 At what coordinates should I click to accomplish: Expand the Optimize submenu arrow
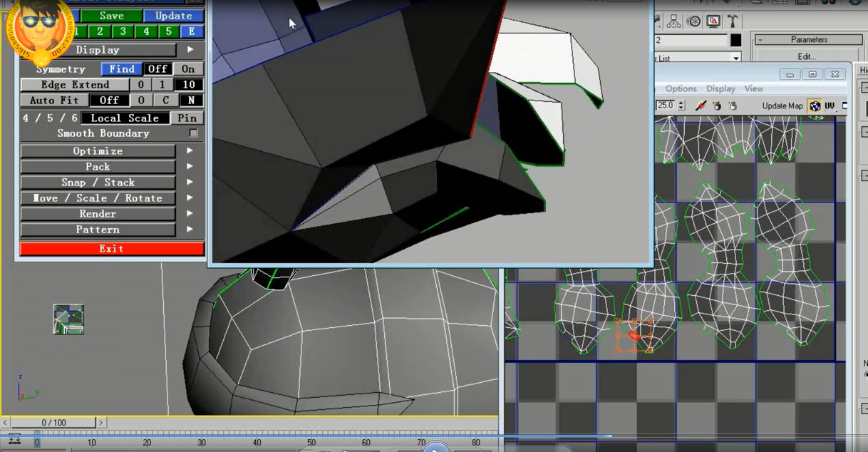pos(190,151)
